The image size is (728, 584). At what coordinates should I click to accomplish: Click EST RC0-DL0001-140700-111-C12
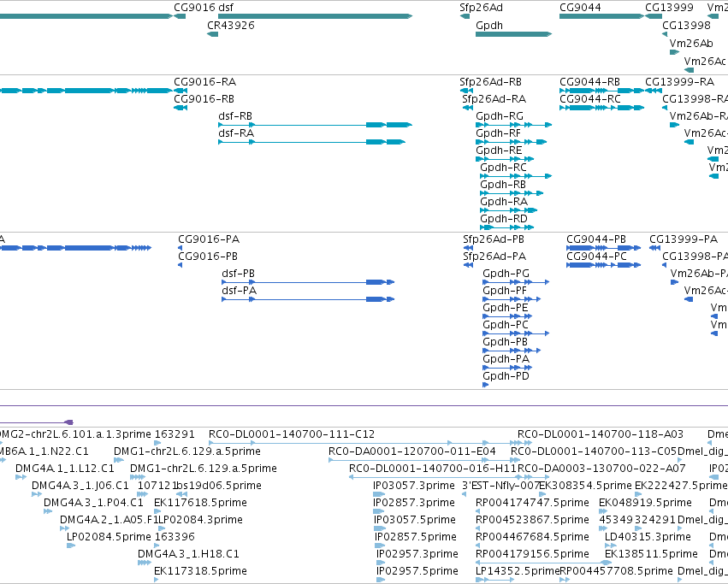(x=292, y=434)
